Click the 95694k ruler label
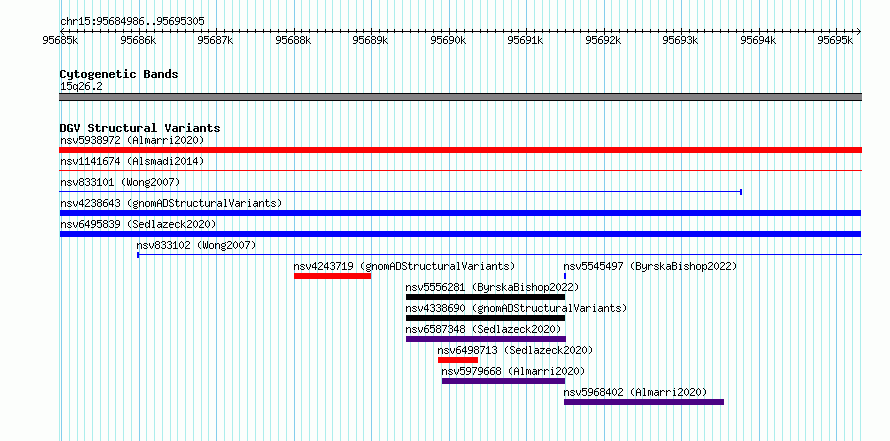This screenshot has height=441, width=890. 758,40
